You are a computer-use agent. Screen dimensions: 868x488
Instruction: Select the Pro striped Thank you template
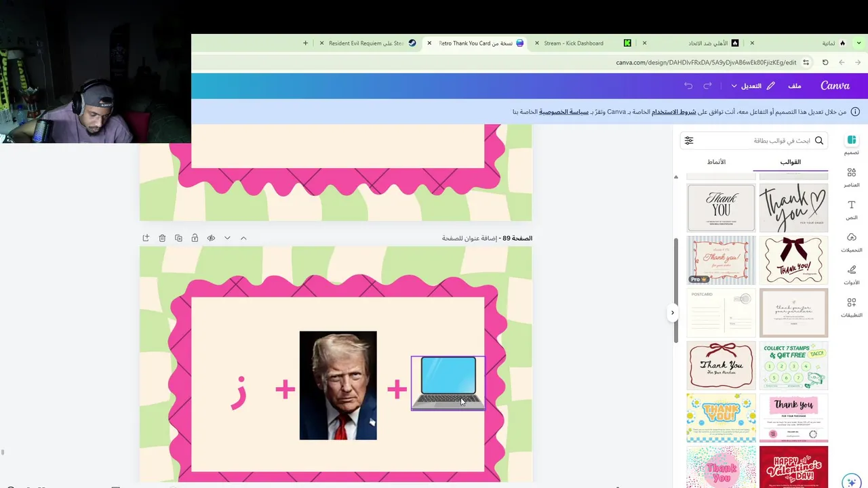[x=721, y=260]
